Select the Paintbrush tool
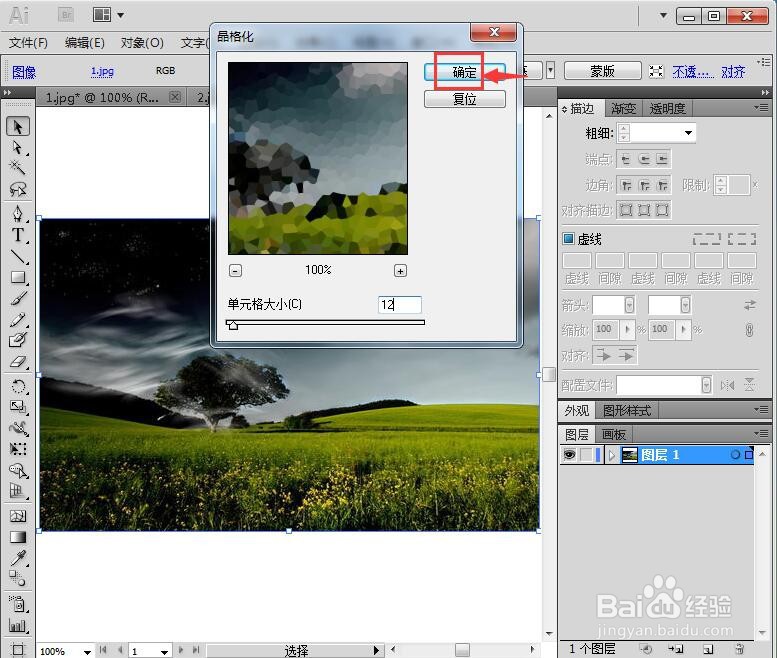Image resolution: width=777 pixels, height=658 pixels. (x=18, y=298)
